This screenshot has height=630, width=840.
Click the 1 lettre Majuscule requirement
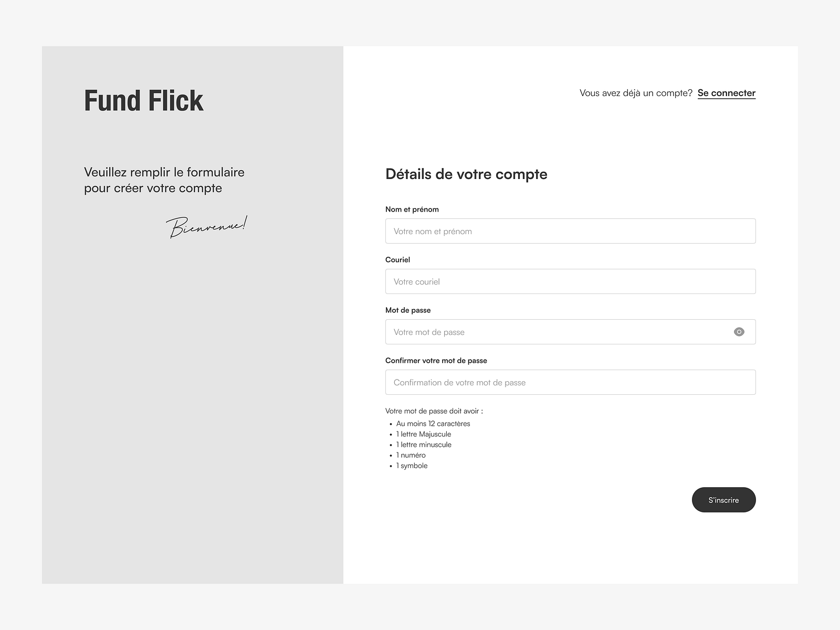[423, 434]
